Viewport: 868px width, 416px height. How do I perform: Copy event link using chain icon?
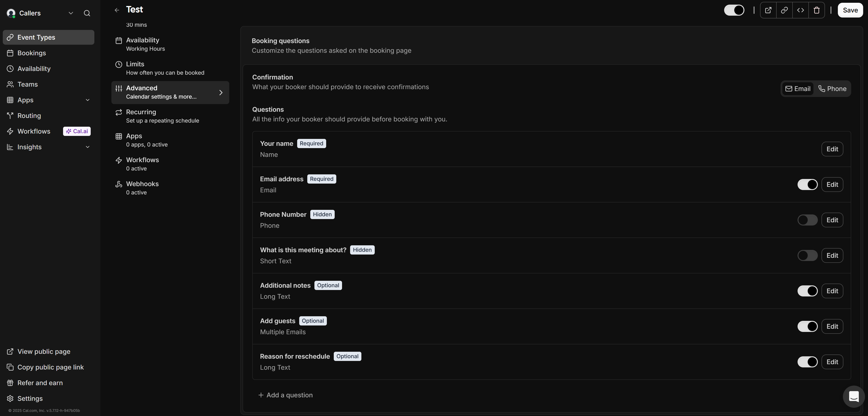tap(784, 10)
